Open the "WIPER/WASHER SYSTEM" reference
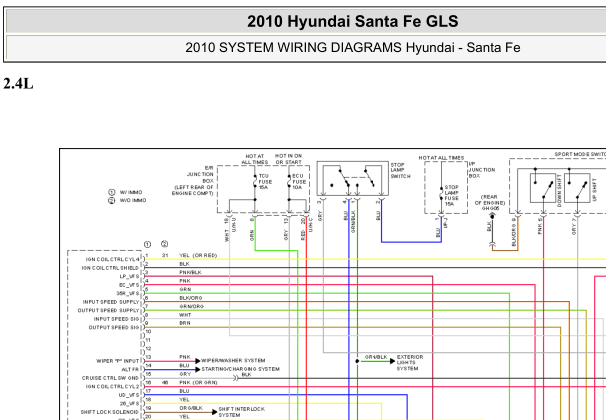The image size is (606, 420). [233, 360]
